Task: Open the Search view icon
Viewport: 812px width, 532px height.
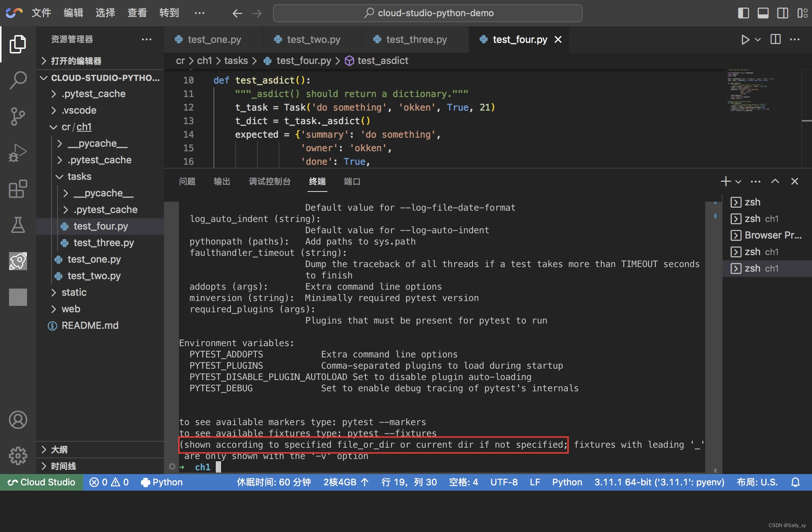Action: (x=18, y=80)
